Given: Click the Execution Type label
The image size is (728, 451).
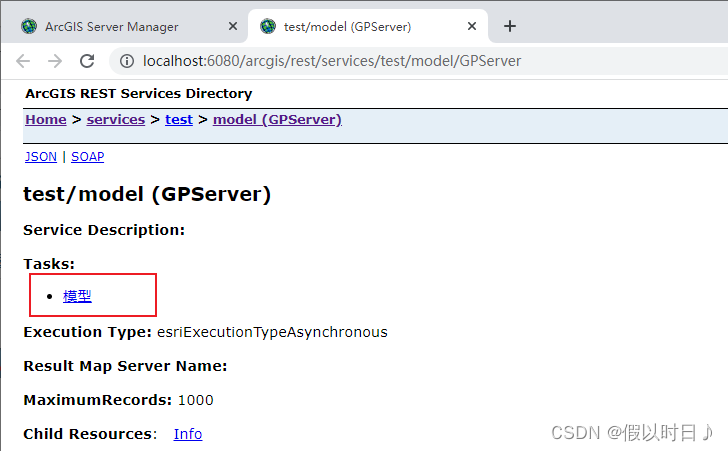Looking at the screenshot, I should 88,332.
